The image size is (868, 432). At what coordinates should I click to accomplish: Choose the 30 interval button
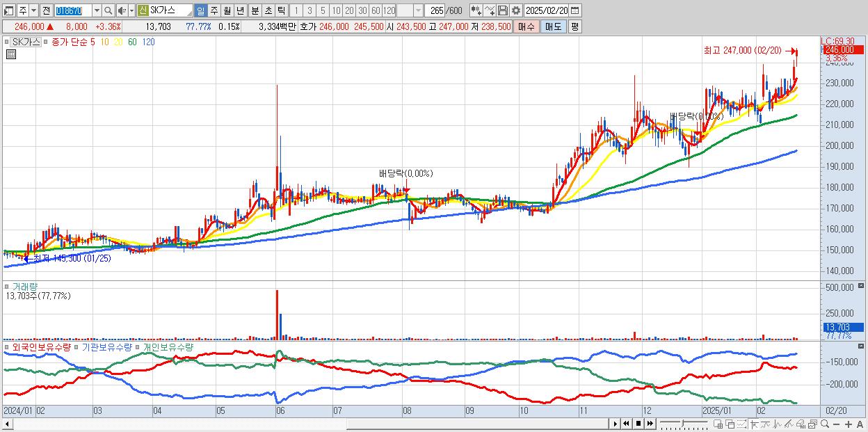coord(362,10)
